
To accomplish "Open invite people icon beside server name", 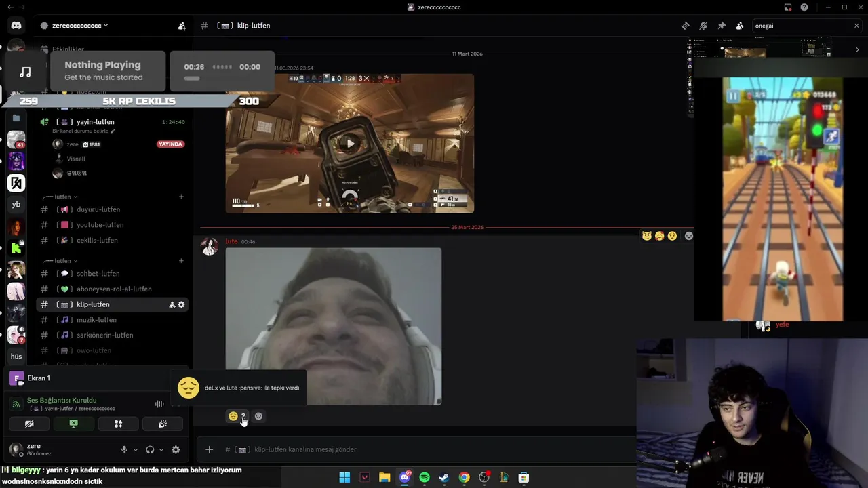I will tap(182, 26).
